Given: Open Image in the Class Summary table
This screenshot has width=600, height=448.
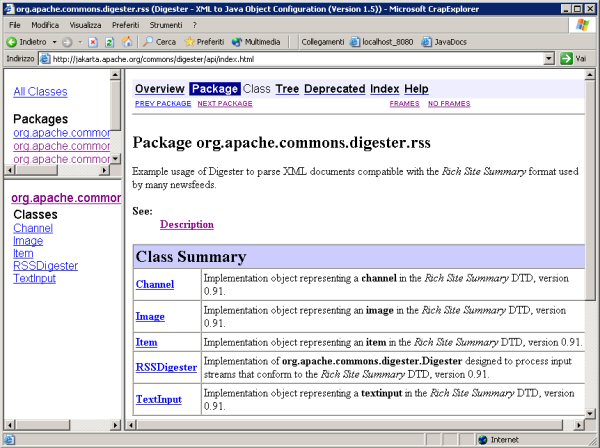Looking at the screenshot, I should click(150, 316).
